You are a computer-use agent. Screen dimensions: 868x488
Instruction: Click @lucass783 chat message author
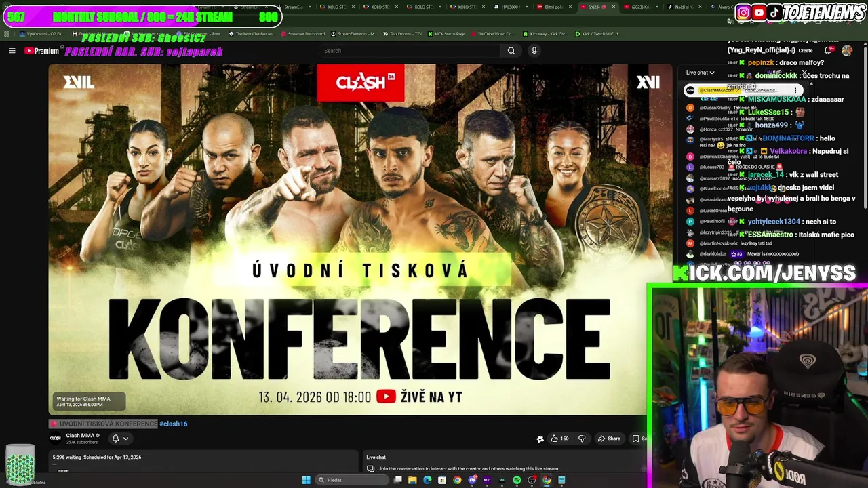coord(711,167)
